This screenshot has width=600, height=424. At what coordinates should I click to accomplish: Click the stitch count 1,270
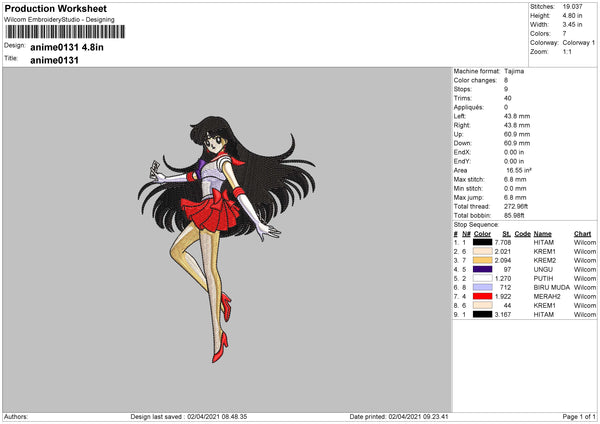point(502,278)
